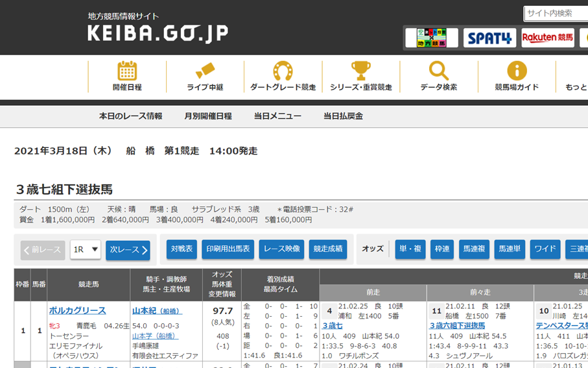Select the シリーズ・重賞競走 trophy icon
The image size is (588, 368).
(x=360, y=71)
